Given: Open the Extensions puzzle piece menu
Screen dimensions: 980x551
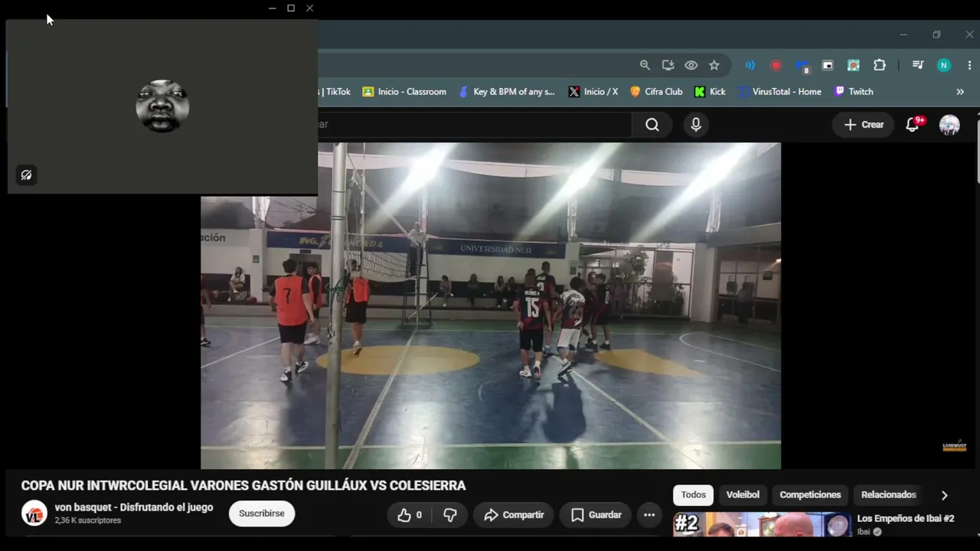Looking at the screenshot, I should (x=880, y=66).
